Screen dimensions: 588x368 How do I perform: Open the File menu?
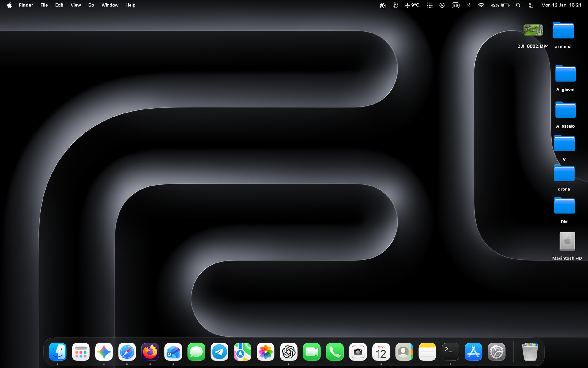pos(44,5)
